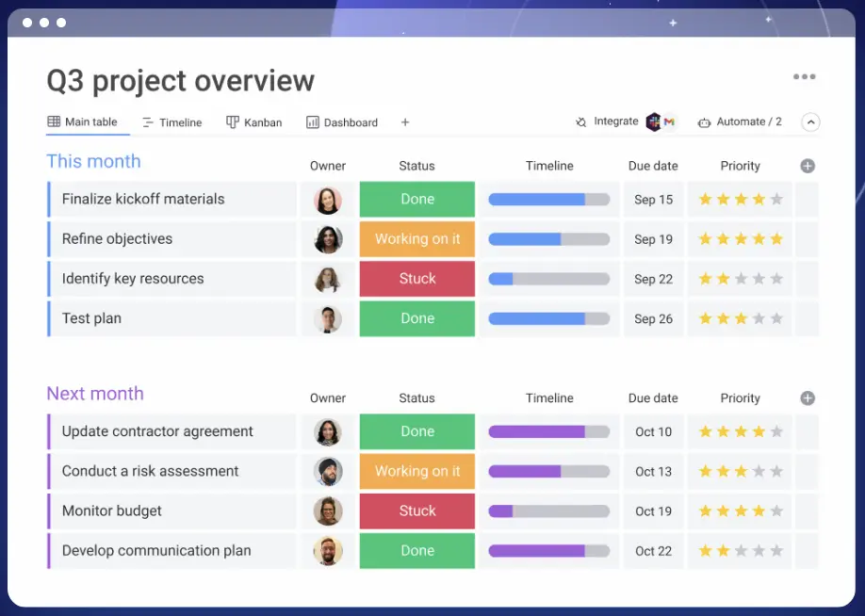The height and width of the screenshot is (616, 865).
Task: Switch to the Main table tab
Action: [82, 122]
